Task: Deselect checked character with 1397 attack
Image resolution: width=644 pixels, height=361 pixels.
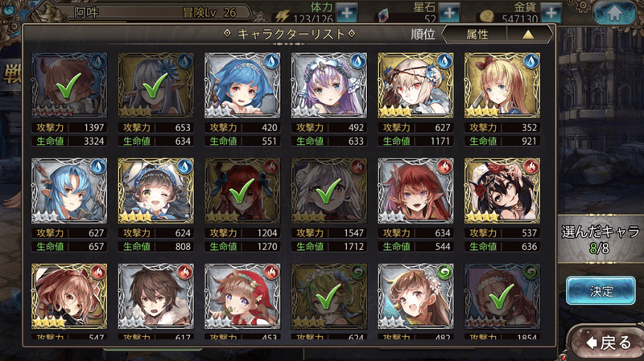Action: pyautogui.click(x=69, y=85)
